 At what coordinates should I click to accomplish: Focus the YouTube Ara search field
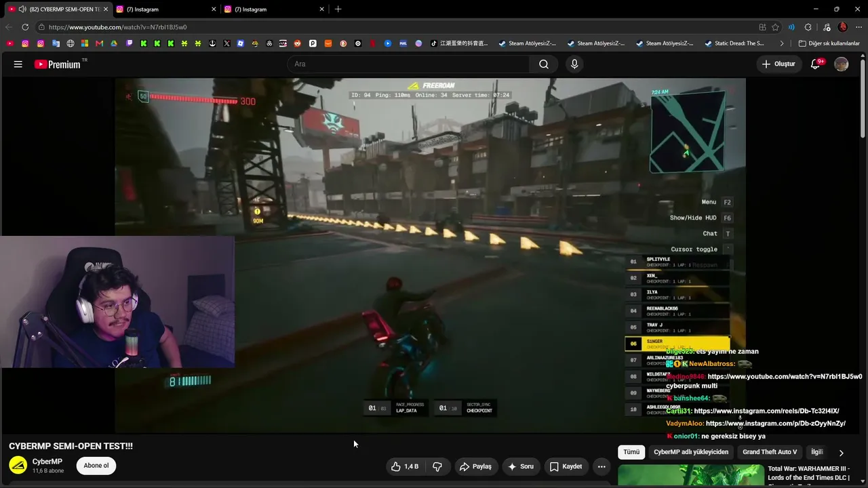(x=408, y=64)
